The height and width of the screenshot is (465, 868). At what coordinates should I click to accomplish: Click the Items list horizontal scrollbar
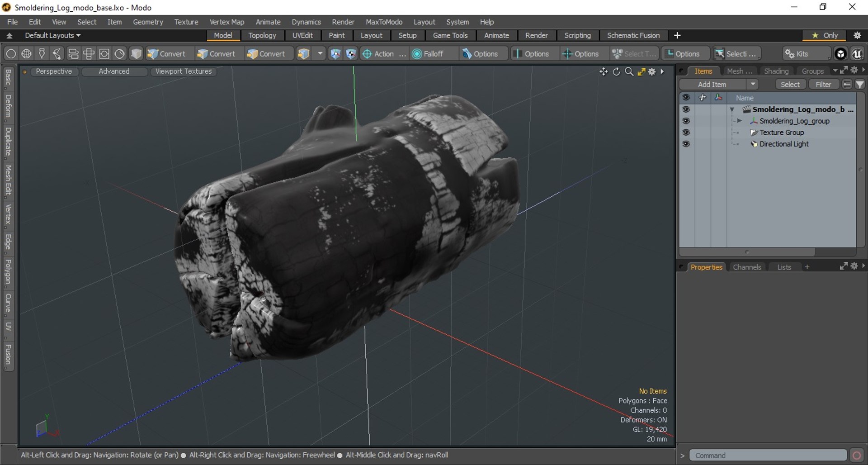click(x=747, y=252)
